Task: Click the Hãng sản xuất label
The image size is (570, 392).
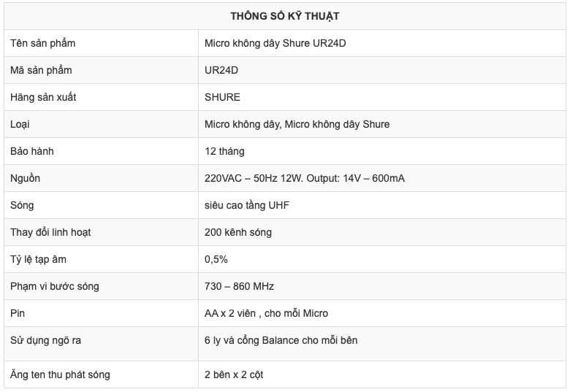Action: click(44, 97)
